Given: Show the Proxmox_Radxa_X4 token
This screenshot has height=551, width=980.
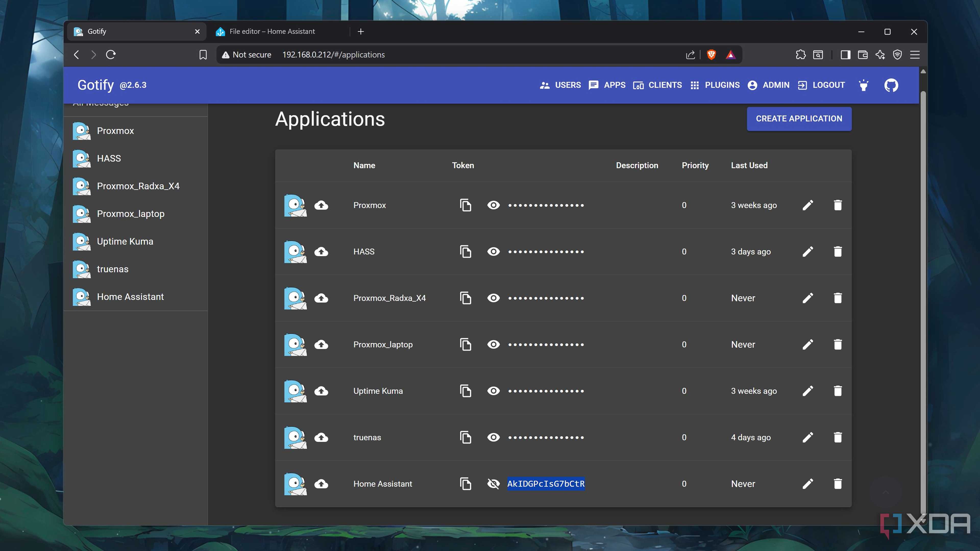Looking at the screenshot, I should coord(493,298).
